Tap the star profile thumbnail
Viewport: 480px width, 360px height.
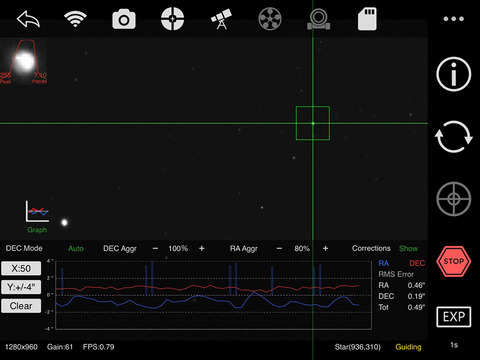[23, 62]
